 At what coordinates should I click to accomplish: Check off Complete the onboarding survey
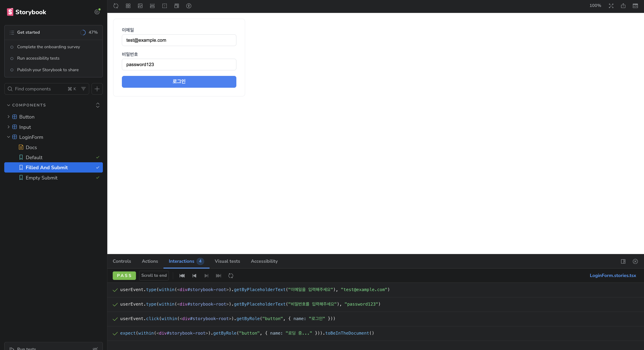(x=12, y=47)
